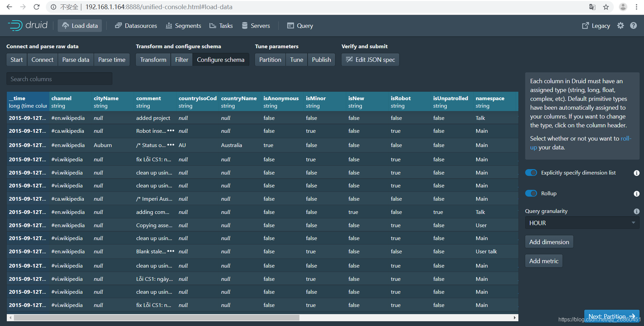Open browser profile avatar
Viewport: 644px width, 326px height.
[623, 7]
